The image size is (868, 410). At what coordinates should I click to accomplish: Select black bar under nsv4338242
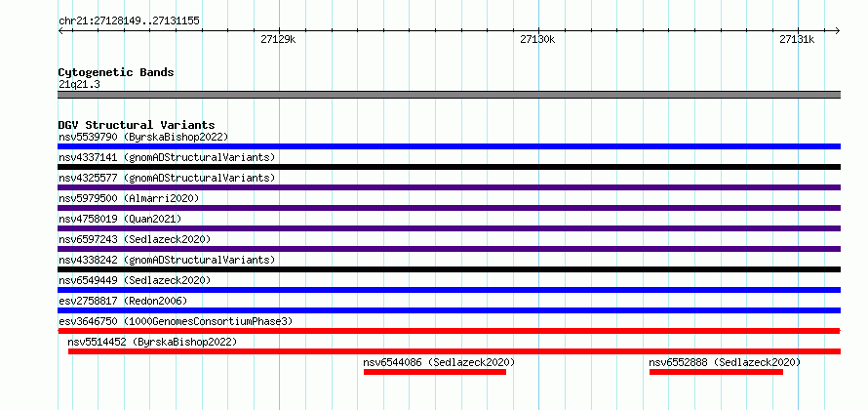449,269
